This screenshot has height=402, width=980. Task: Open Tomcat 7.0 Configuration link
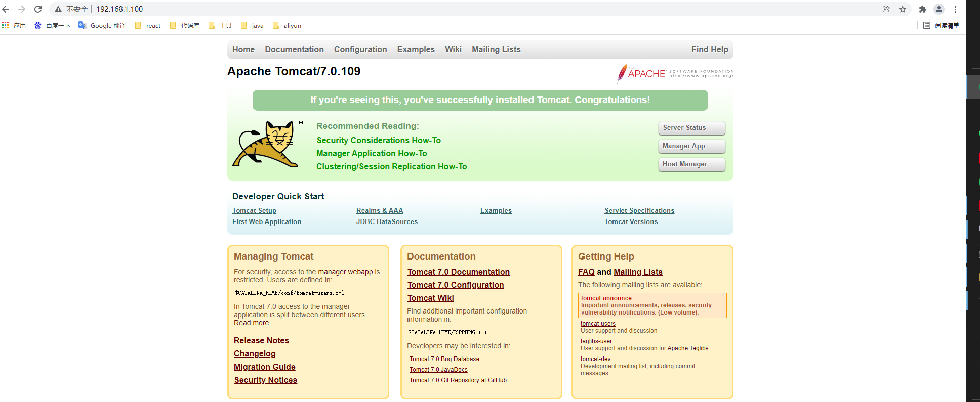point(456,285)
